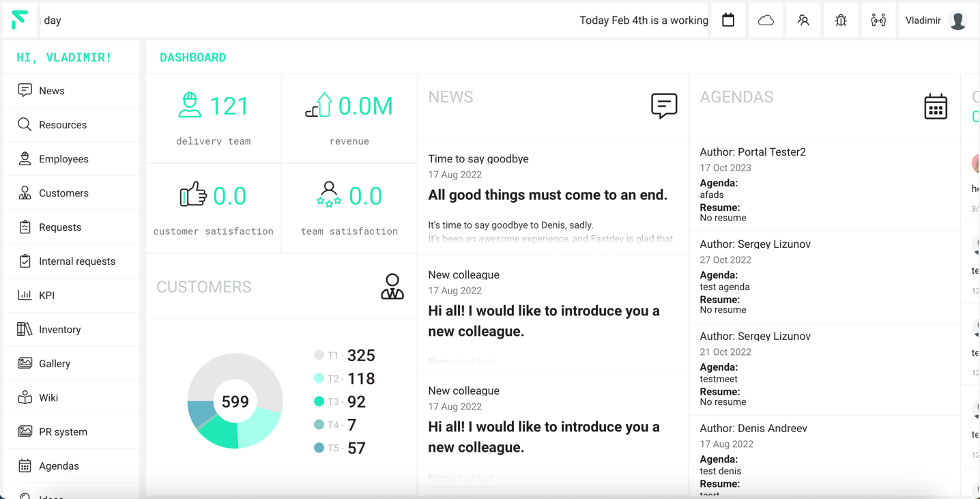This screenshot has height=499, width=980.
Task: Go to KPI page from sidebar
Action: pyautogui.click(x=46, y=296)
